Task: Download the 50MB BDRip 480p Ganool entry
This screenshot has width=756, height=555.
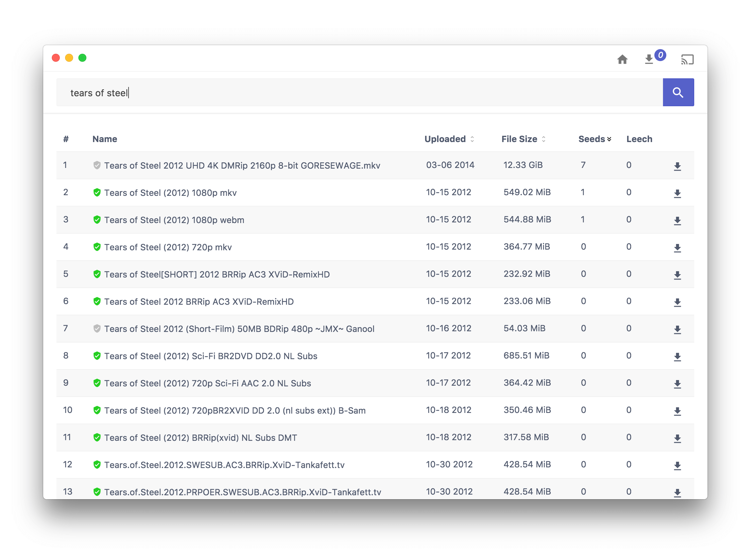Action: 677,329
